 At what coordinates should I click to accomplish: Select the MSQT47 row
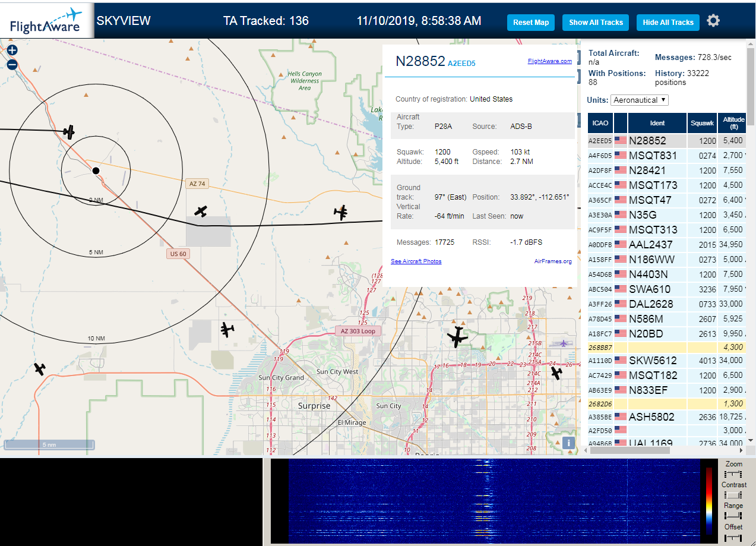(x=666, y=200)
